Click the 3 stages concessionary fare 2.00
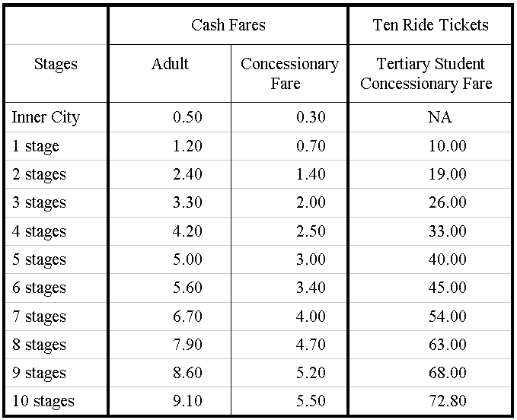The image size is (517, 420). coord(311,202)
